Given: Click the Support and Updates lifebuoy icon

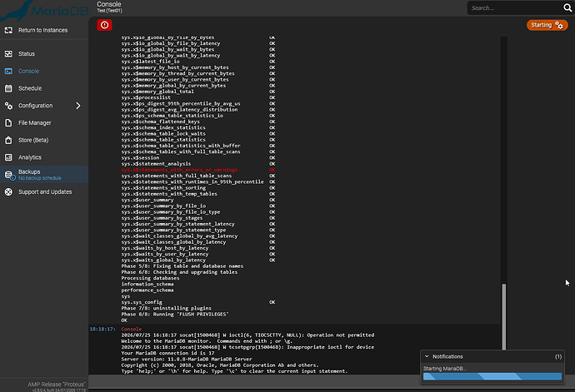Looking at the screenshot, I should [x=8, y=192].
